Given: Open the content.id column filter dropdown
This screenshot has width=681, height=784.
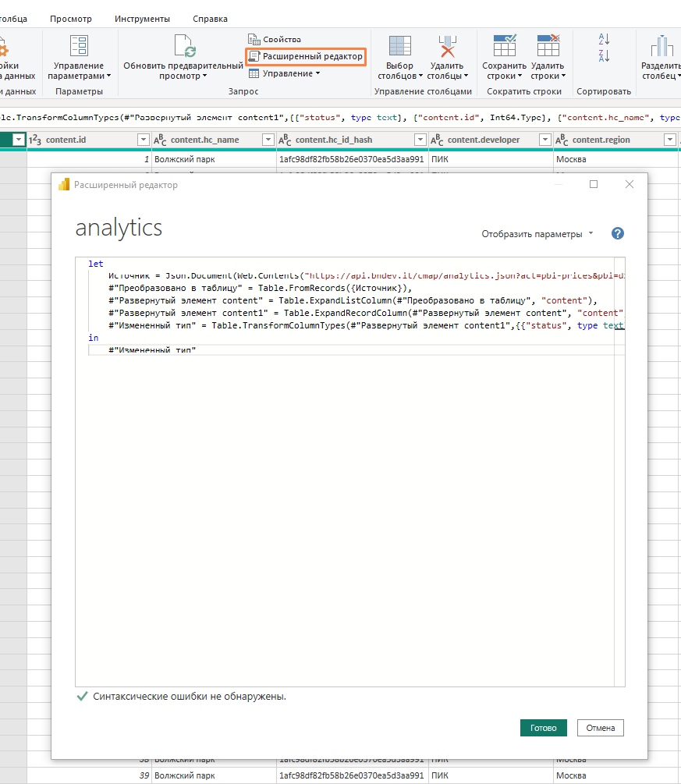Looking at the screenshot, I should point(143,140).
